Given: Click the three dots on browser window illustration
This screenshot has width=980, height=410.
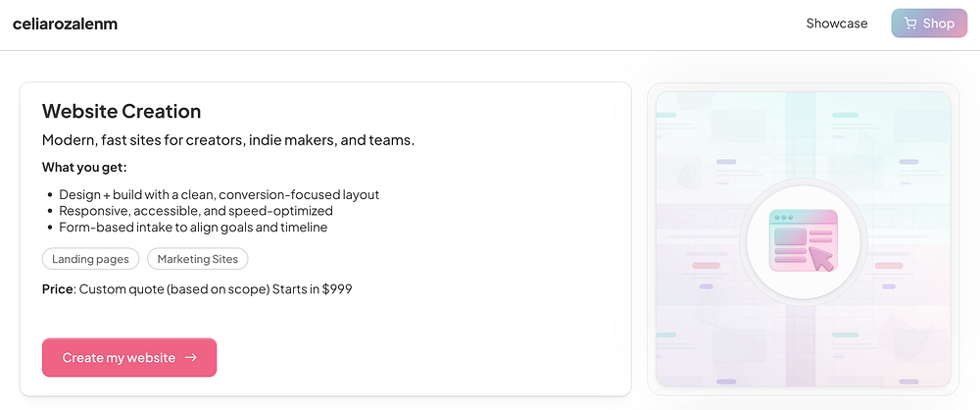Looking at the screenshot, I should pos(783,217).
